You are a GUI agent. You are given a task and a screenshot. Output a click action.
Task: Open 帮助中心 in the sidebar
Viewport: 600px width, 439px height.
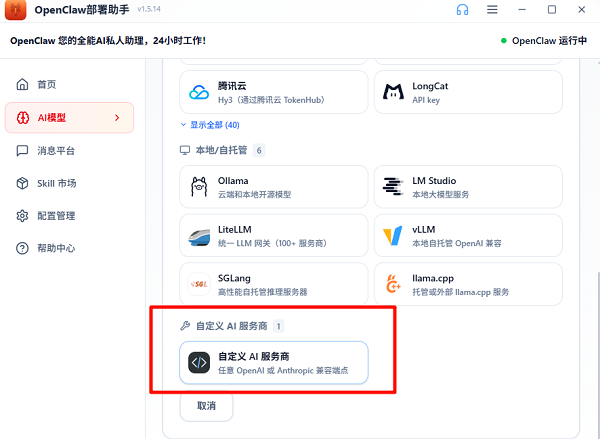[69, 248]
